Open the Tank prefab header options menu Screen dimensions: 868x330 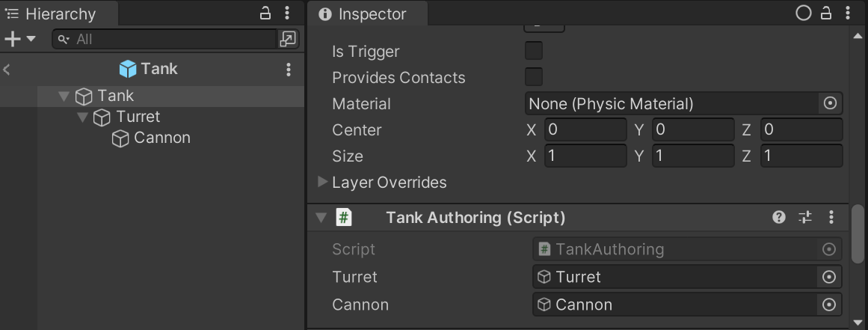click(x=289, y=70)
